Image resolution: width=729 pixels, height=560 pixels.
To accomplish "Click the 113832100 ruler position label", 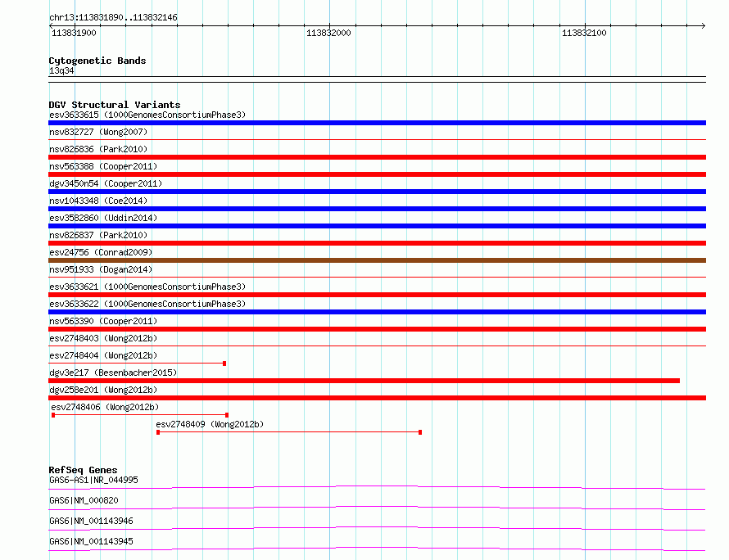I will (x=584, y=33).
